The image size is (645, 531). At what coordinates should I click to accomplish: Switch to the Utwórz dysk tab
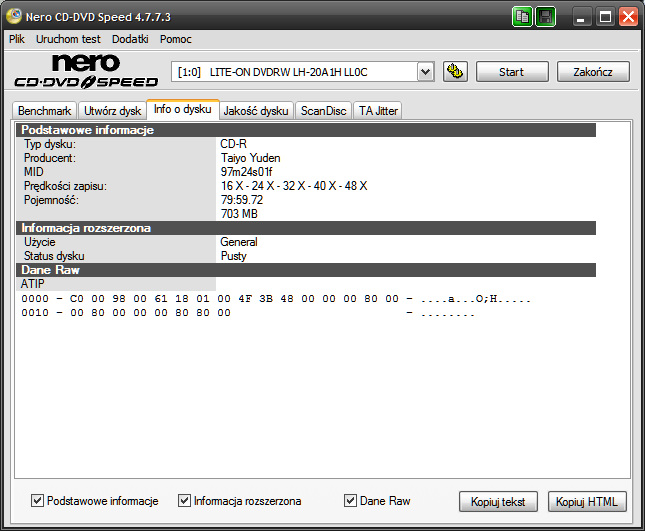pos(112,111)
